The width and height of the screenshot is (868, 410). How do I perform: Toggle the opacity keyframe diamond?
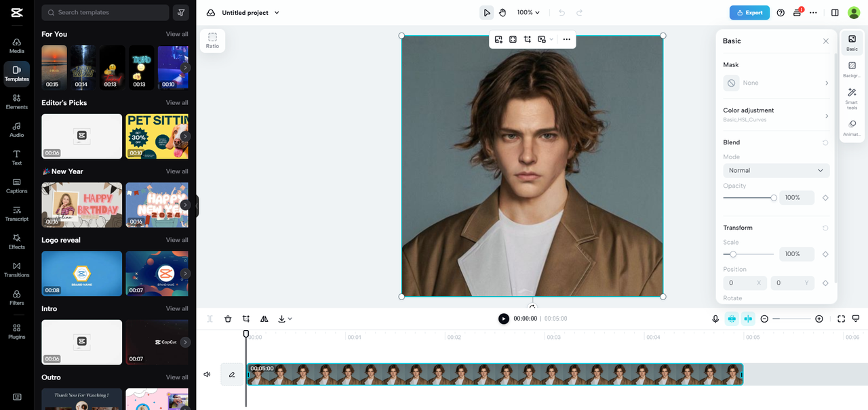(x=825, y=198)
